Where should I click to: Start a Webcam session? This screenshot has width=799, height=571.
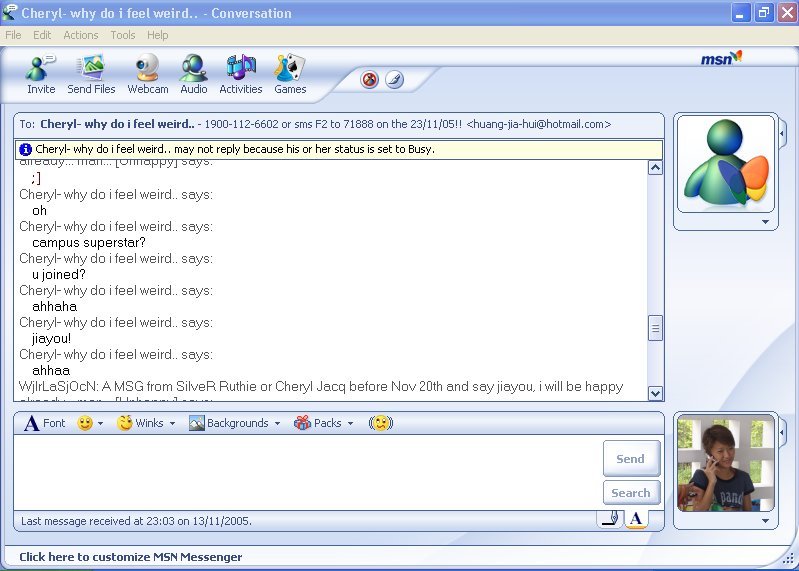[148, 74]
